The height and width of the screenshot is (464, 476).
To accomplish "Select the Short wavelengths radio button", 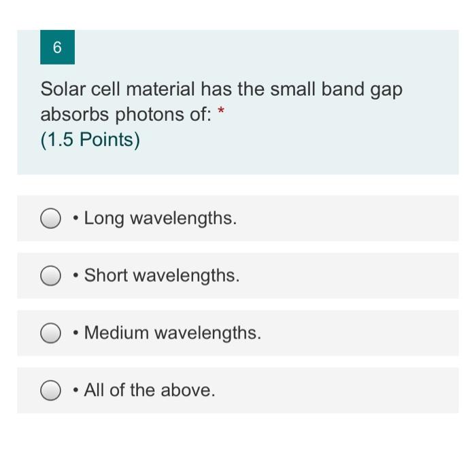I will tap(50, 276).
